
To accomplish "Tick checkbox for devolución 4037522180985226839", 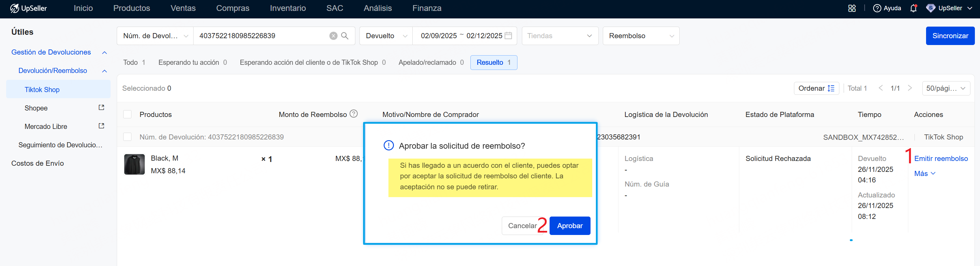I will [x=127, y=137].
